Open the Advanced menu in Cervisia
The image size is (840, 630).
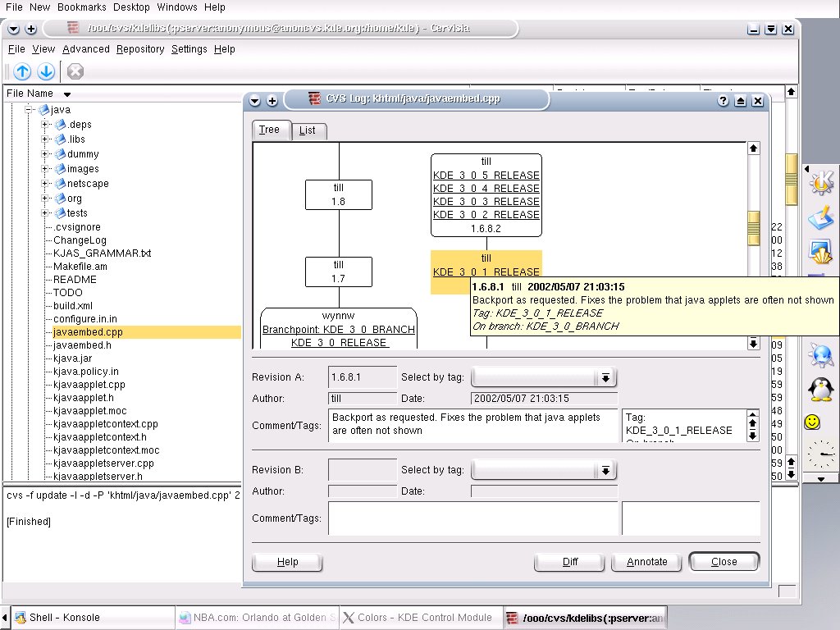85,49
